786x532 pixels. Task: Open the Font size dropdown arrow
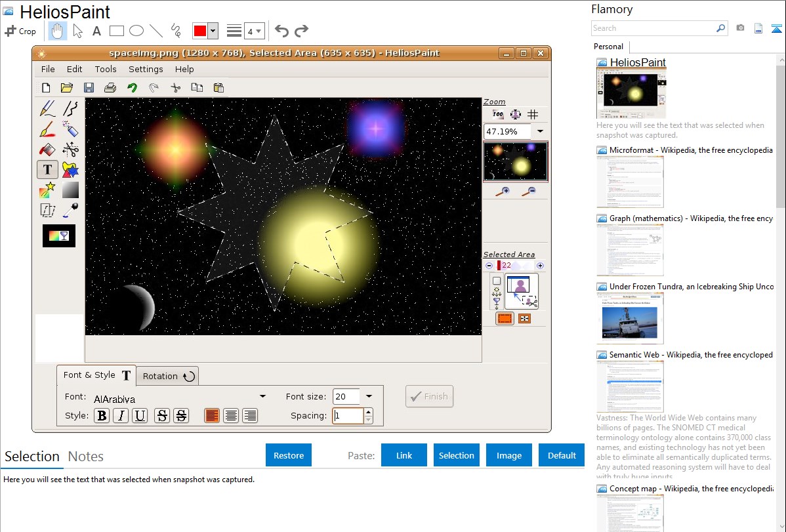click(x=369, y=397)
